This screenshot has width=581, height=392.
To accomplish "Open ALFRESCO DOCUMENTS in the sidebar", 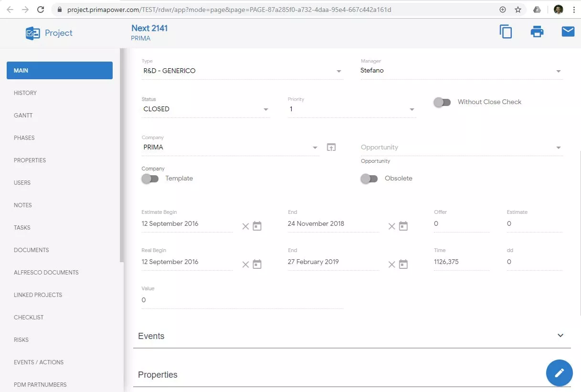I will pos(46,273).
